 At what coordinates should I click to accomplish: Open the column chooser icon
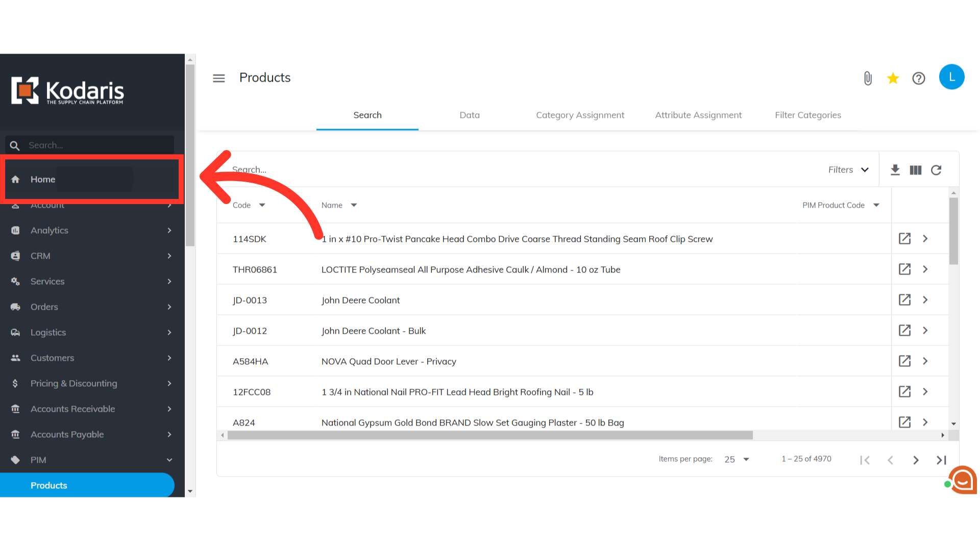pyautogui.click(x=915, y=170)
